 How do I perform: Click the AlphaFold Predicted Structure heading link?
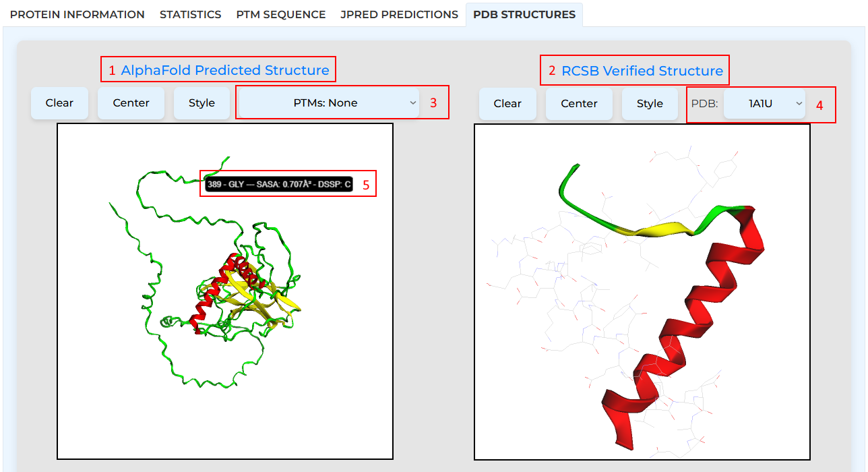[225, 70]
